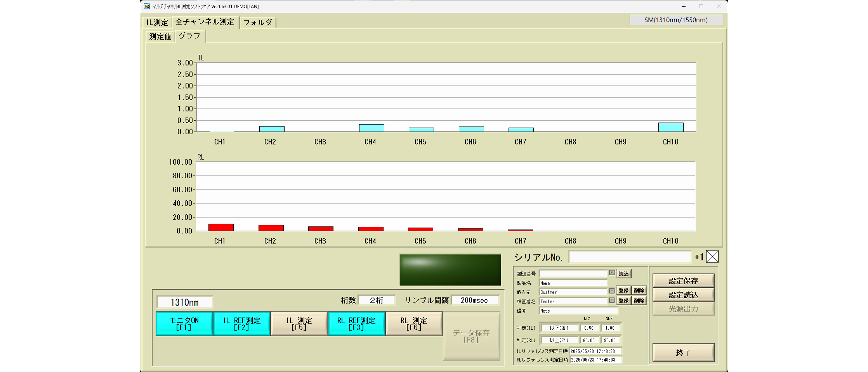
Task: Click the SM(1310nm/1550nm) mode selector
Action: pyautogui.click(x=676, y=20)
